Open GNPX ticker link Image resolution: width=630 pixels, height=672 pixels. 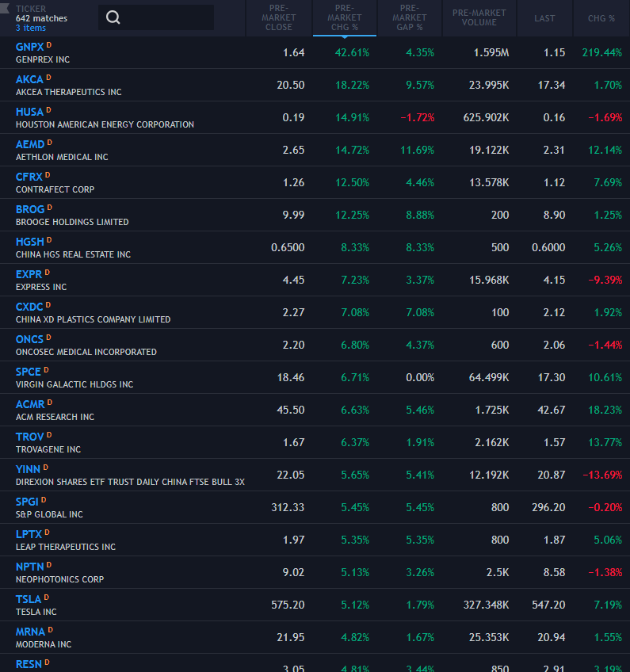click(x=29, y=47)
